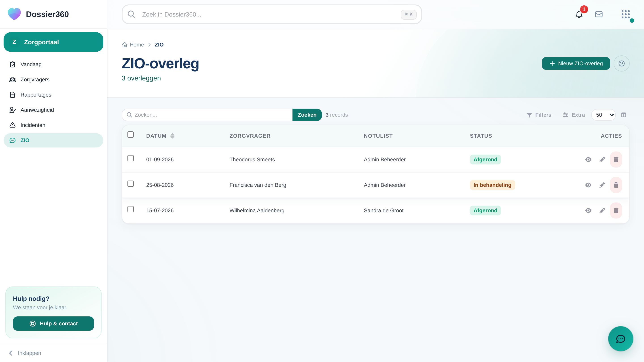Expand the Extra options
This screenshot has width=644, height=362.
tap(574, 115)
